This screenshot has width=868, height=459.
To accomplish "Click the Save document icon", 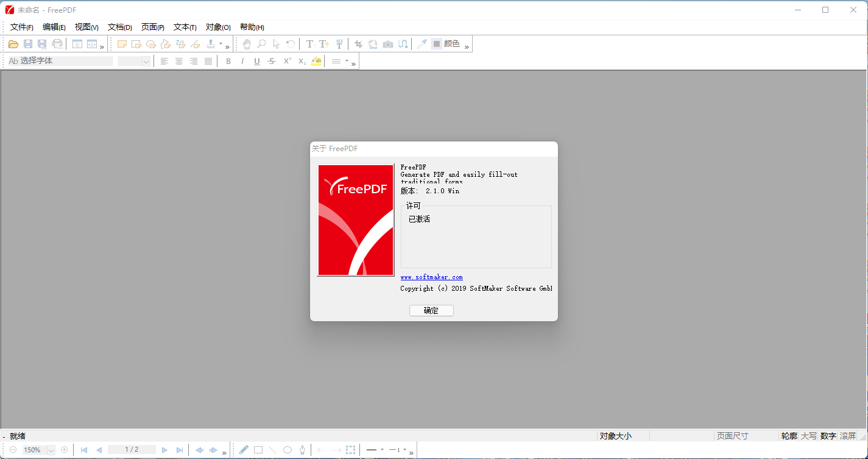I will pyautogui.click(x=28, y=44).
